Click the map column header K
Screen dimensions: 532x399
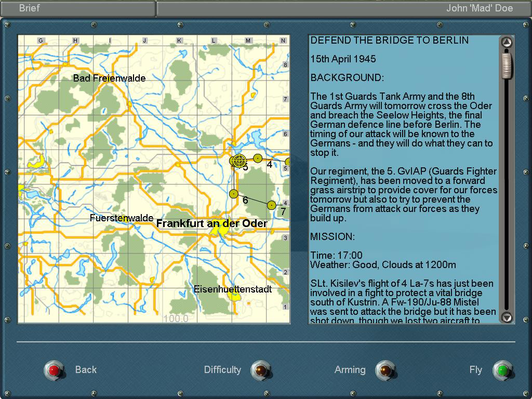[179, 41]
